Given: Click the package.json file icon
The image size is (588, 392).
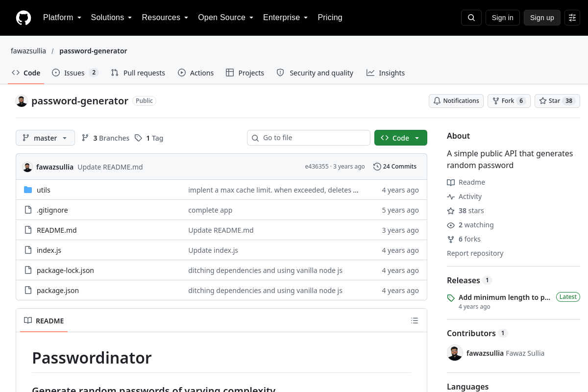Looking at the screenshot, I should 28,290.
